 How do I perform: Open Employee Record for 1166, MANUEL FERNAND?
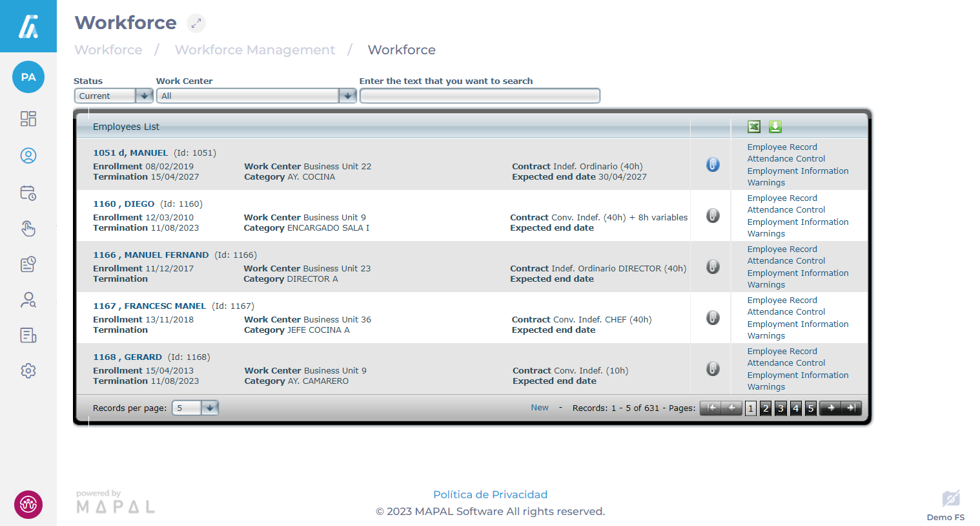pyautogui.click(x=782, y=249)
